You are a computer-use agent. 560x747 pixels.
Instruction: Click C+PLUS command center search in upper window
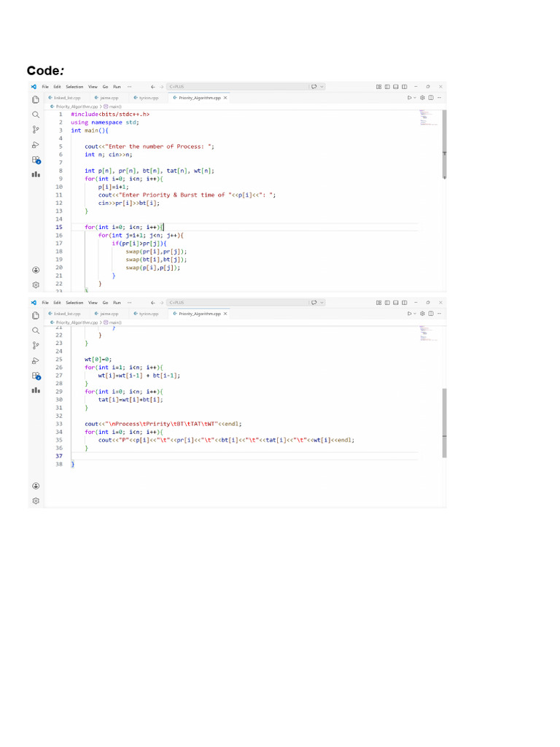click(238, 87)
